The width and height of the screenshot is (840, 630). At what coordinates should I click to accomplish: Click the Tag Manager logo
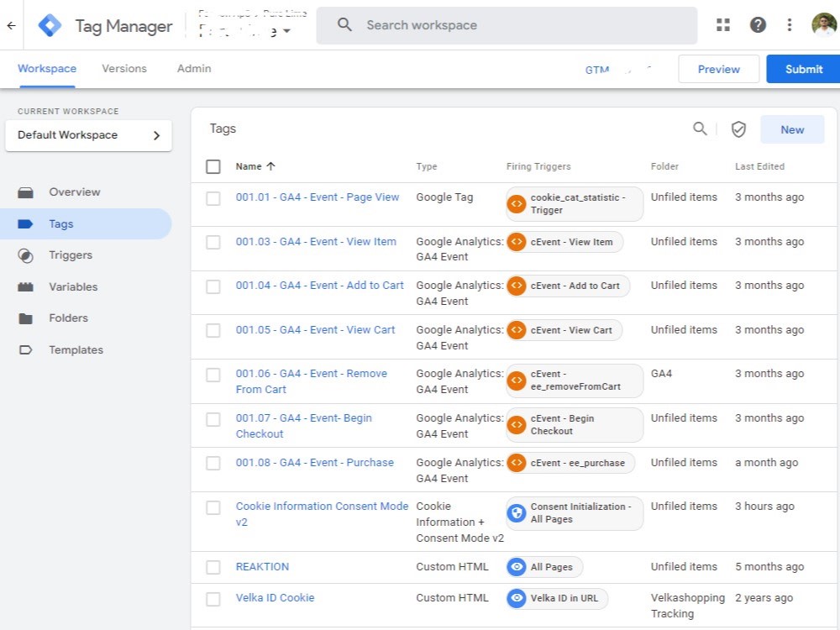pos(50,25)
